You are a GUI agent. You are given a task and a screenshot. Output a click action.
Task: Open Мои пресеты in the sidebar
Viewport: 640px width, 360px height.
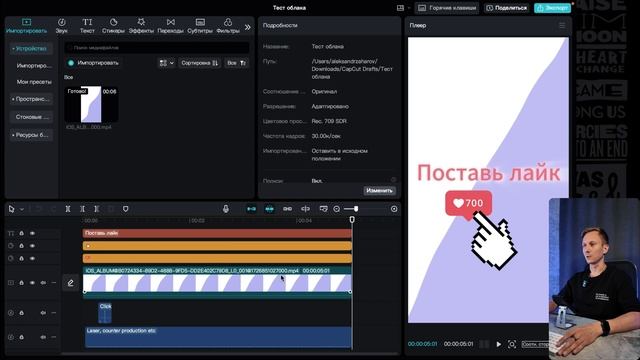click(34, 82)
